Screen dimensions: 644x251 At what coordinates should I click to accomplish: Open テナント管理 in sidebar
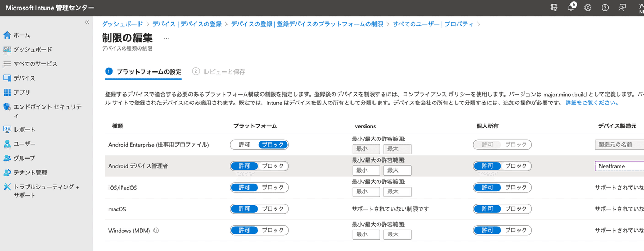30,173
